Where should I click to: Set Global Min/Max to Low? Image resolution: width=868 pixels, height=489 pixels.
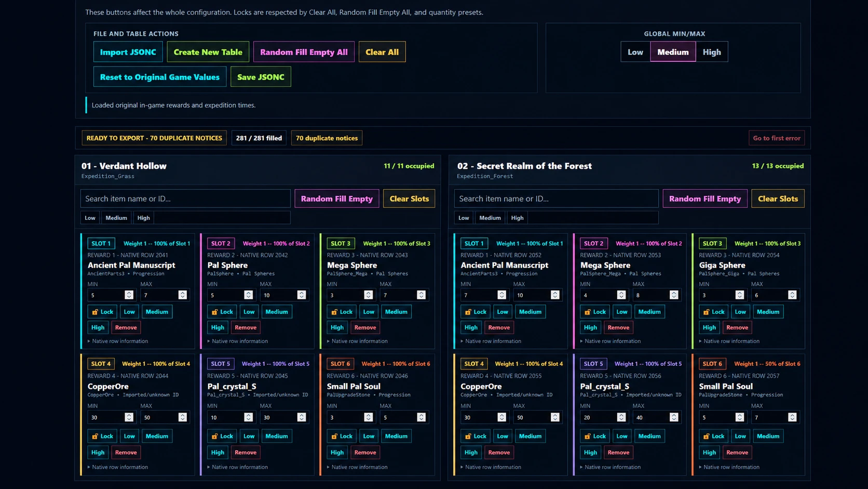coord(635,52)
